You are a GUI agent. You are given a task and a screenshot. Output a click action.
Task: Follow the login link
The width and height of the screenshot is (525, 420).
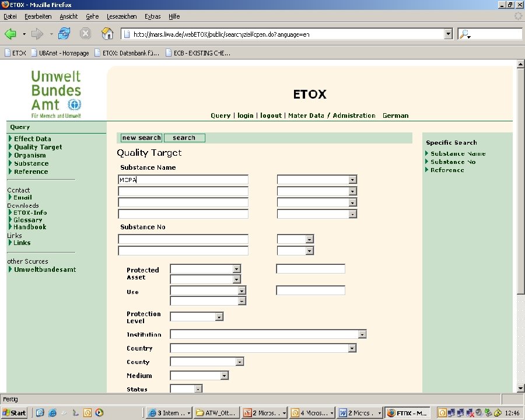(246, 116)
